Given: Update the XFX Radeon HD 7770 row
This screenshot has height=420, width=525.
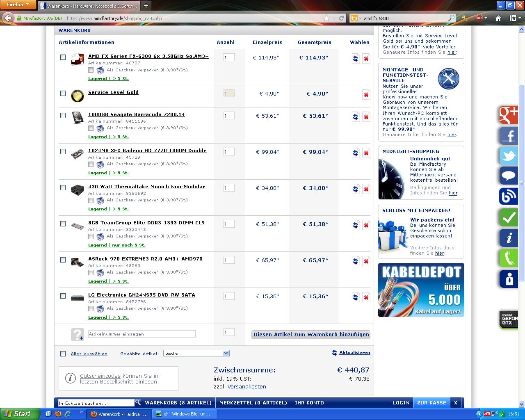Looking at the screenshot, I should pos(356,153).
